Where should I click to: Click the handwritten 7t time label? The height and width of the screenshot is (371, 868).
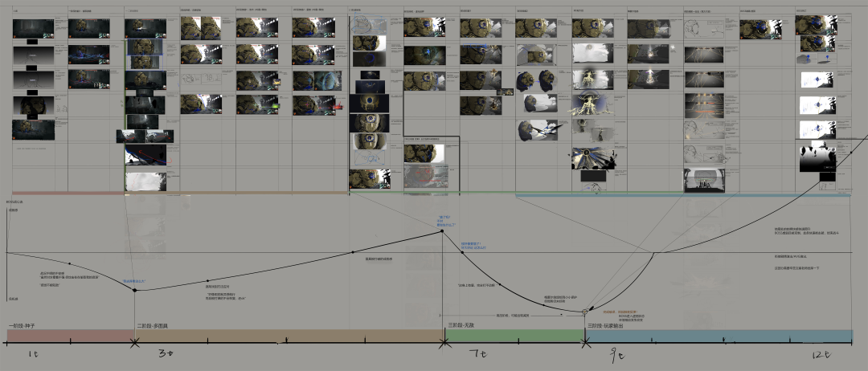[x=477, y=354]
